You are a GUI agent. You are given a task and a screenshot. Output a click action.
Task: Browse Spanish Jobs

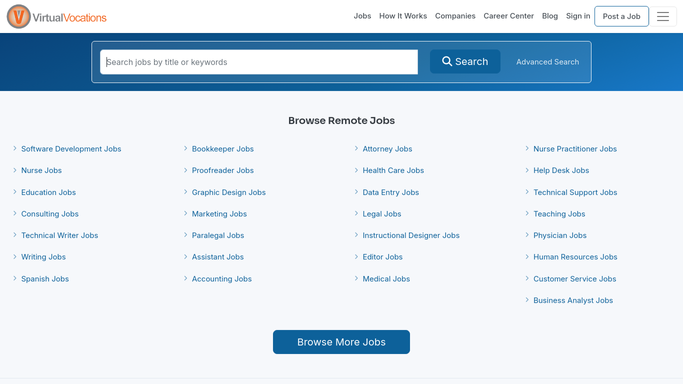45,279
